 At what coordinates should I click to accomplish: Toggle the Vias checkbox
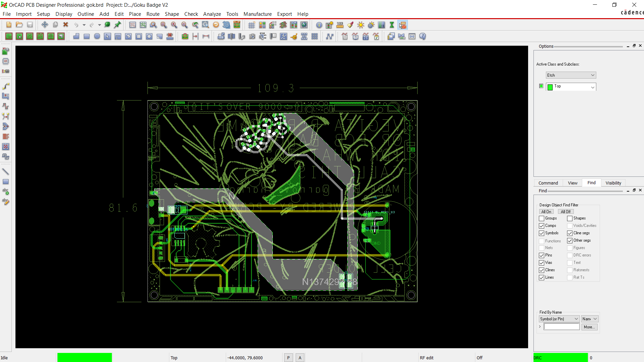542,263
